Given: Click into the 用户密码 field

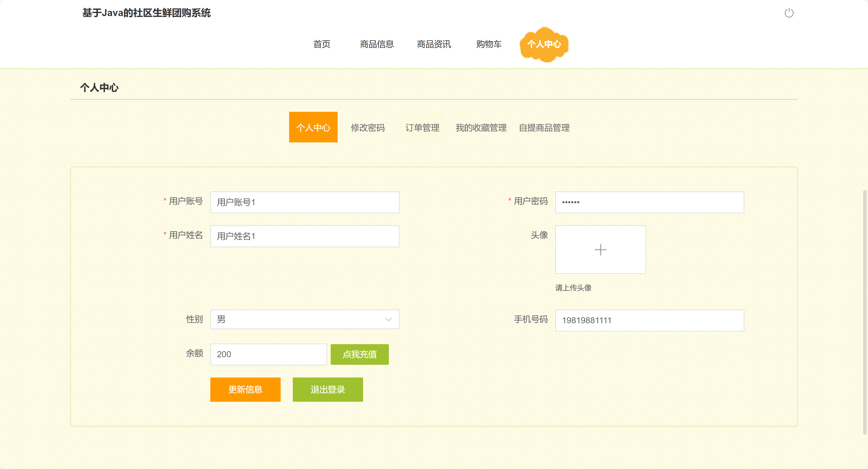Looking at the screenshot, I should [x=649, y=202].
